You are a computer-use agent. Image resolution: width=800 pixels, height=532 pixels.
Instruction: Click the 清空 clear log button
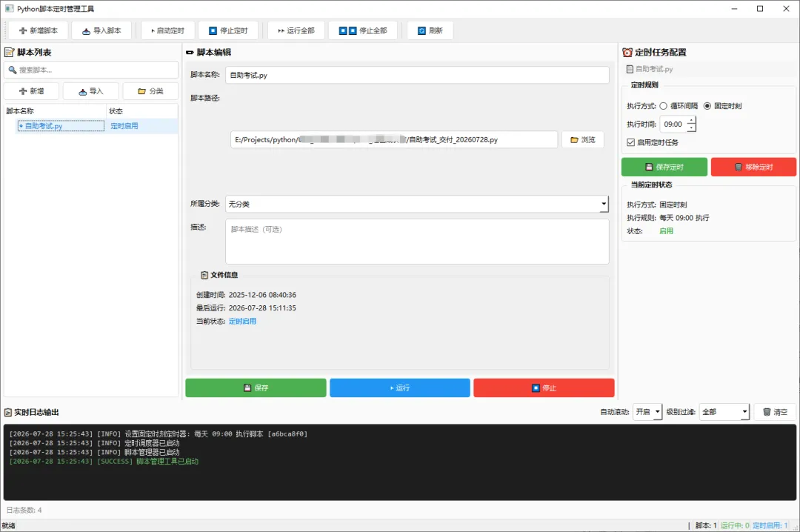(x=775, y=412)
